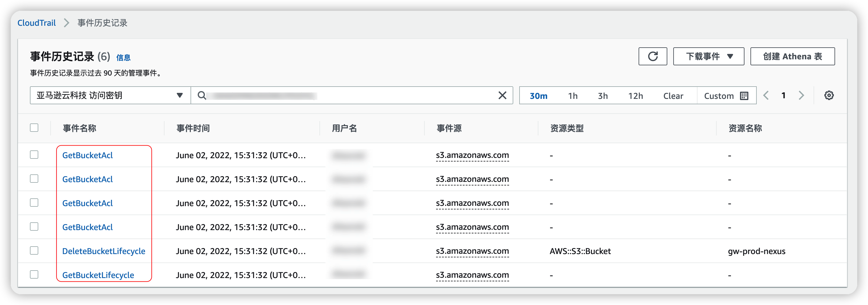This screenshot has width=868, height=305.
Task: Navigate to CloudTrail breadcrumb link
Action: [36, 23]
